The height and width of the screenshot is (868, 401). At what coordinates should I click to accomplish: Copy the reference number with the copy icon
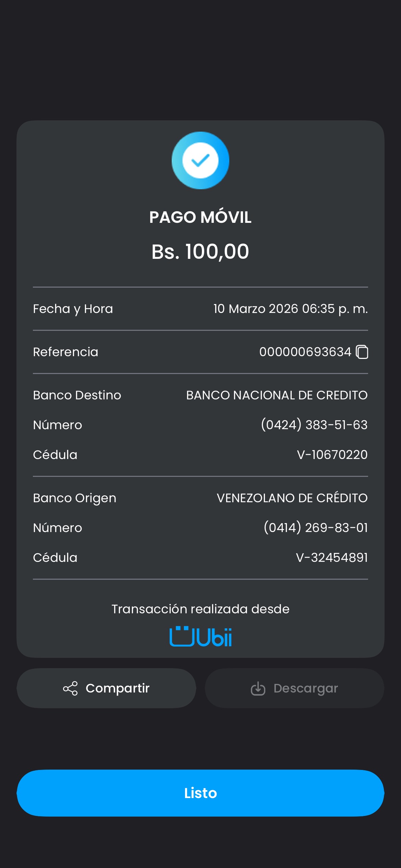(x=362, y=352)
